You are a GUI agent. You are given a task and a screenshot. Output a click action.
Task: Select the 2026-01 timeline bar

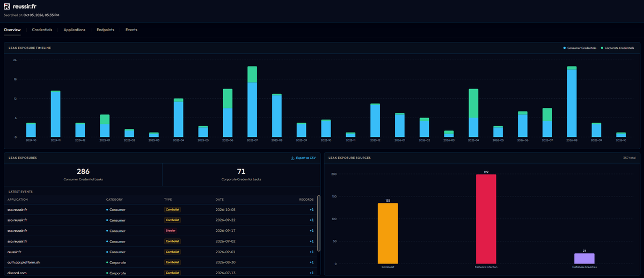(400, 125)
